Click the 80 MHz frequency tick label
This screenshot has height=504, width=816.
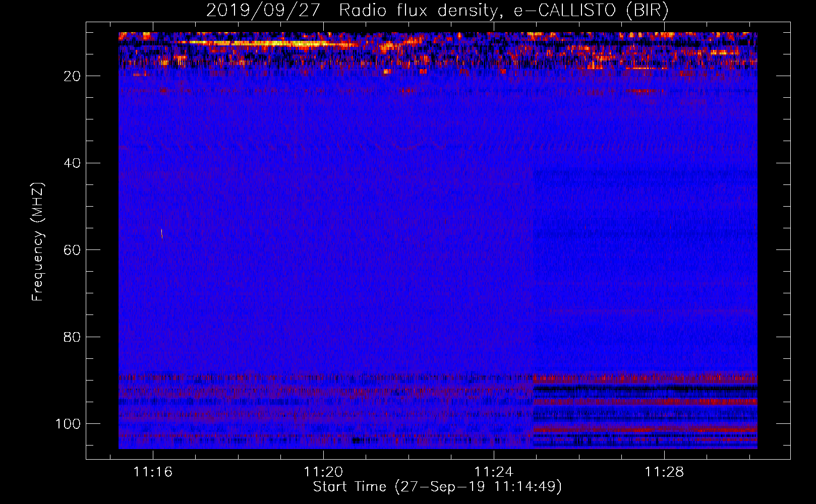click(x=72, y=337)
